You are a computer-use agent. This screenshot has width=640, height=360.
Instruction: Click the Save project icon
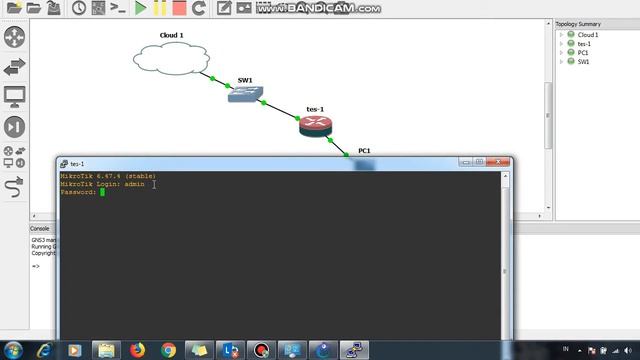click(x=53, y=7)
